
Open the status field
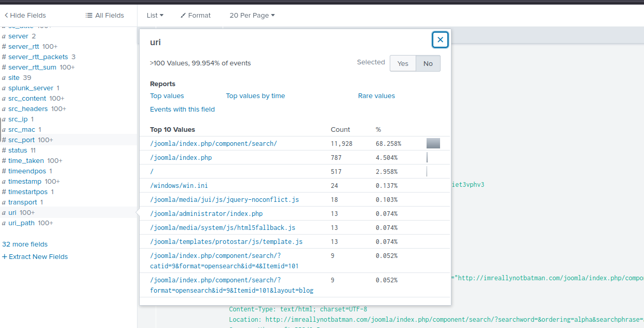click(19, 151)
